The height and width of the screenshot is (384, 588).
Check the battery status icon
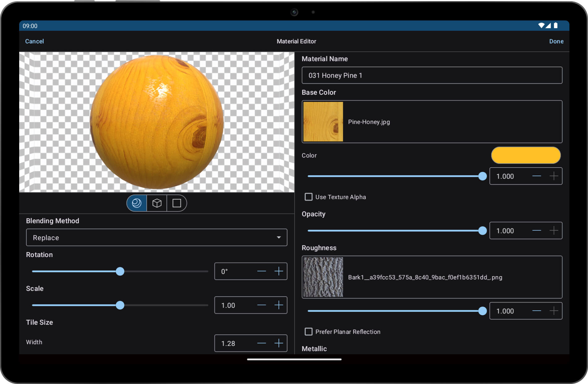point(556,26)
